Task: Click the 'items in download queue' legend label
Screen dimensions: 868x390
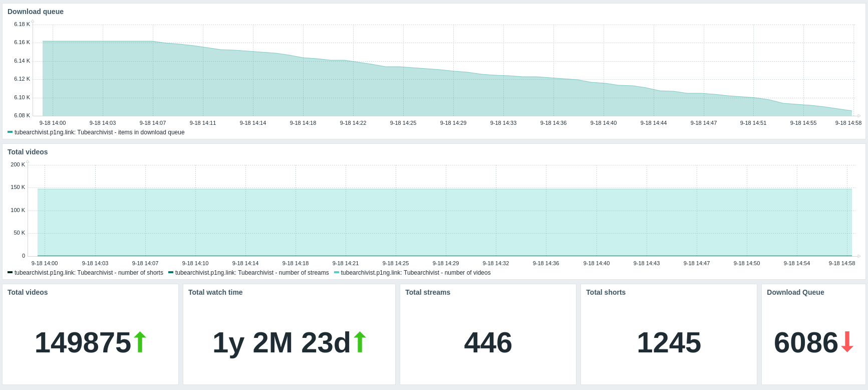Action: 100,132
